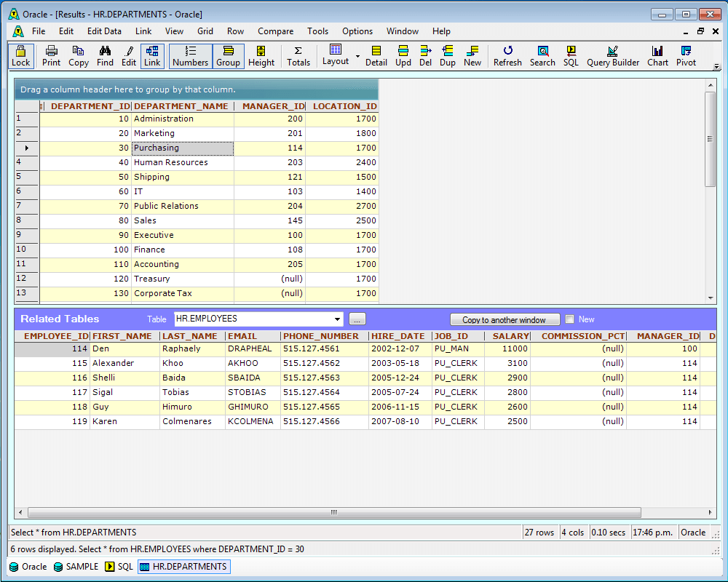Click the Oracle app icon in menu bar
Screen dimensions: 728x582
point(18,31)
